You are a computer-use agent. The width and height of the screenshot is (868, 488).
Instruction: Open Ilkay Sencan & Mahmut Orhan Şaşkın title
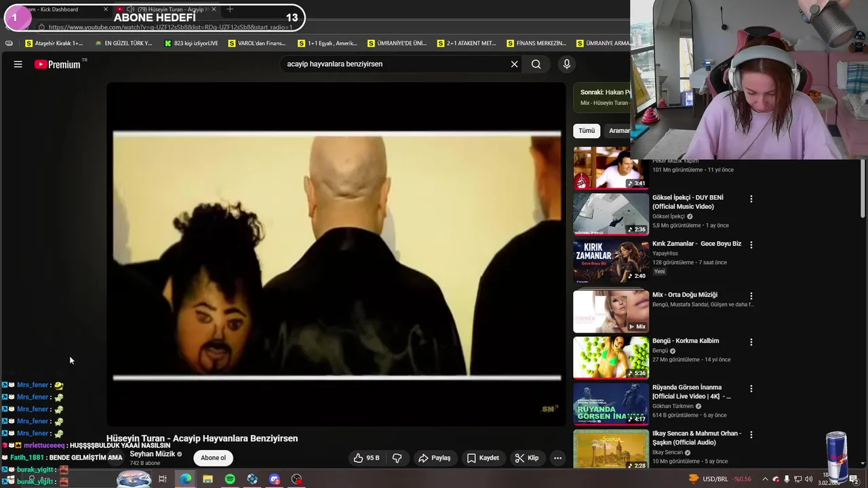(x=696, y=438)
